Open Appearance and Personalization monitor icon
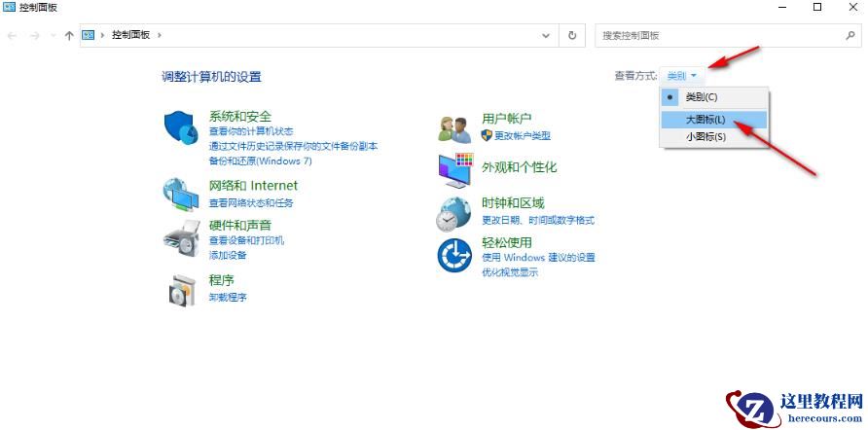The width and height of the screenshot is (868, 430). [x=455, y=170]
